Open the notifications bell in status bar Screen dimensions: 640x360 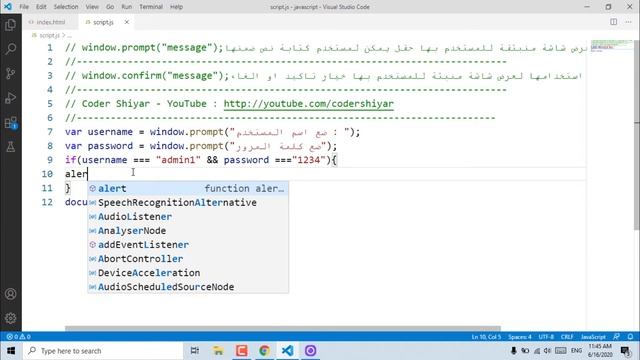pyautogui.click(x=631, y=337)
